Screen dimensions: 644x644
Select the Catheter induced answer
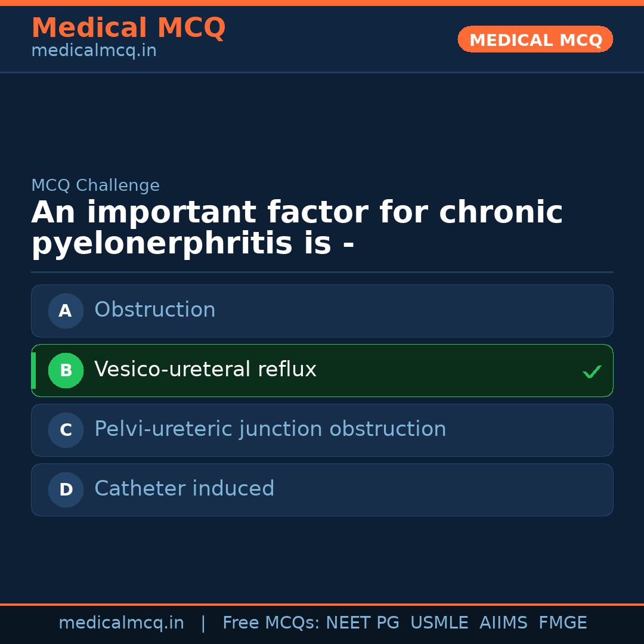click(x=322, y=490)
